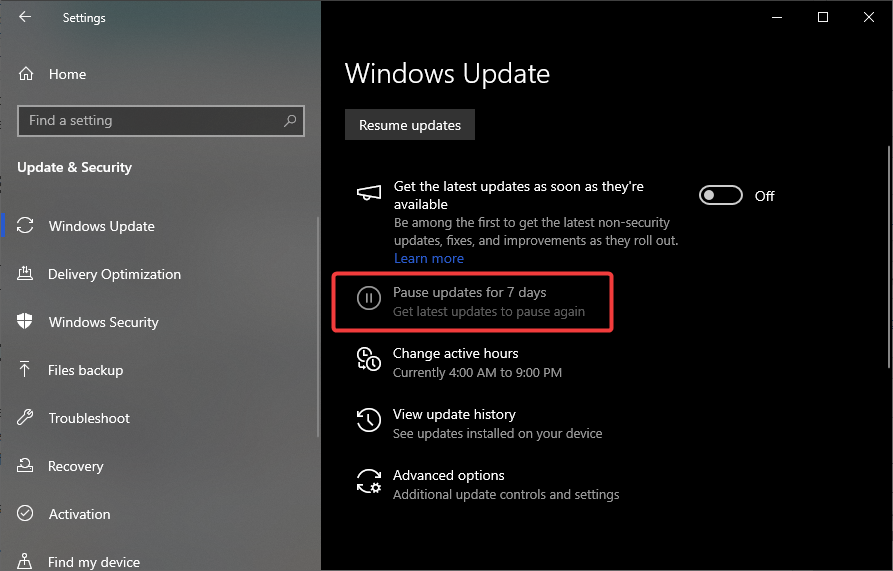The image size is (893, 571).
Task: Close the Settings window
Action: (869, 17)
